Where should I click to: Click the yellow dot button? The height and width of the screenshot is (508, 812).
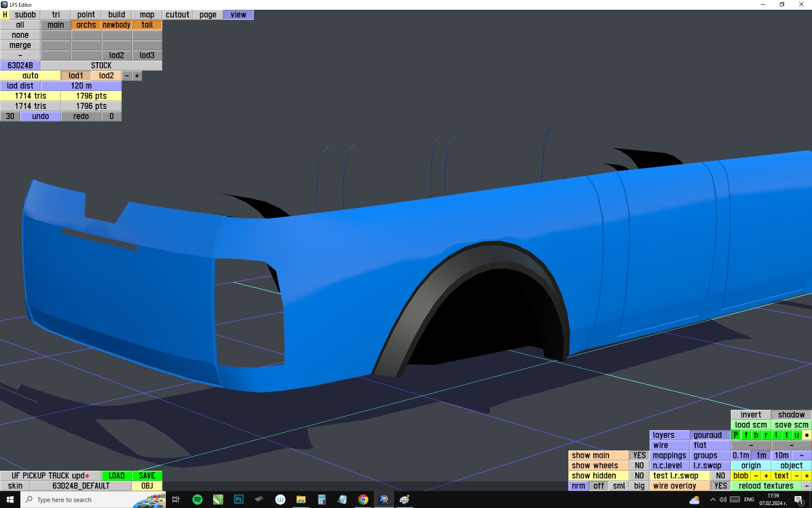tap(807, 435)
